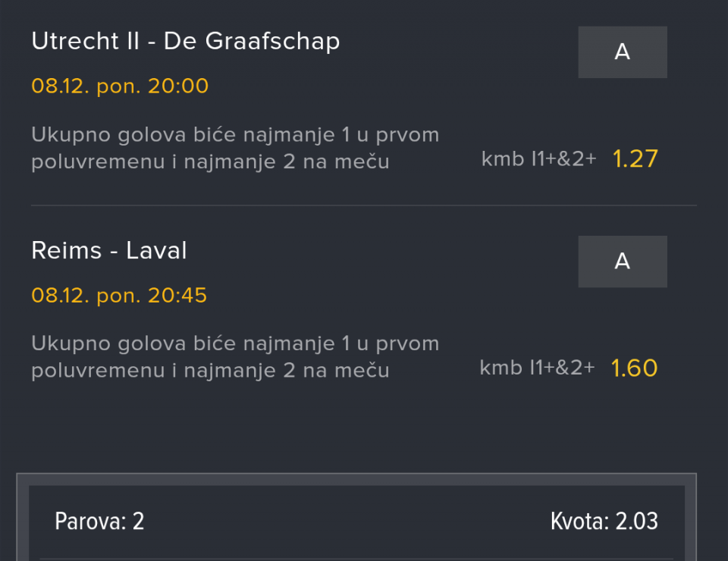The height and width of the screenshot is (561, 728).
Task: Select the 1.27 odds value
Action: tap(635, 159)
